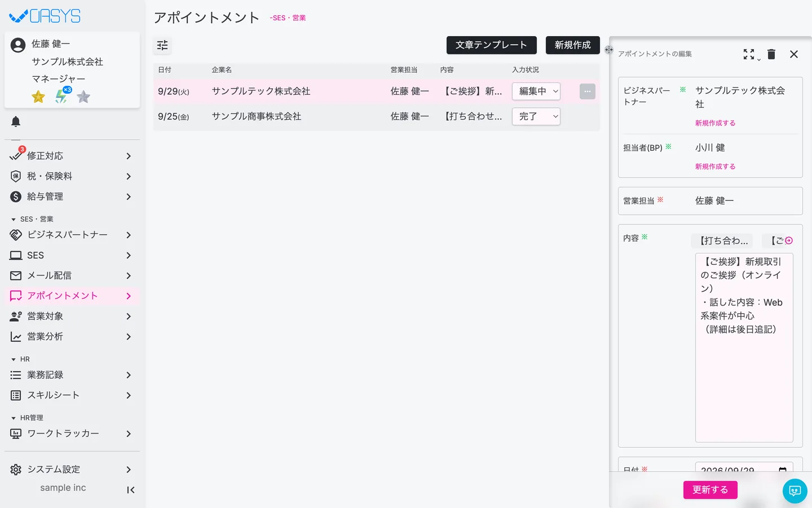Click 新規作成する under ビジネスパートナー
This screenshot has width=812, height=508.
pyautogui.click(x=715, y=123)
